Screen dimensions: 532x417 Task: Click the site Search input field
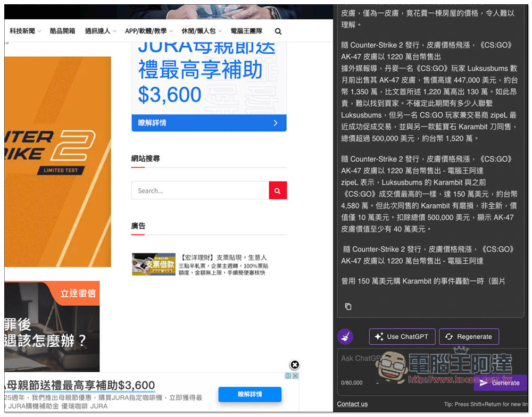pyautogui.click(x=200, y=190)
